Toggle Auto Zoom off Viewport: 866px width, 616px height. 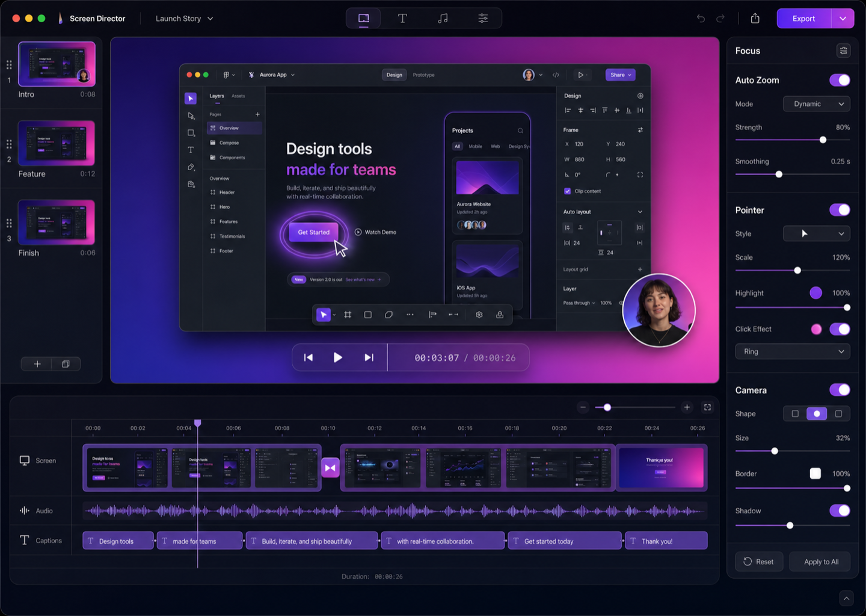click(840, 80)
